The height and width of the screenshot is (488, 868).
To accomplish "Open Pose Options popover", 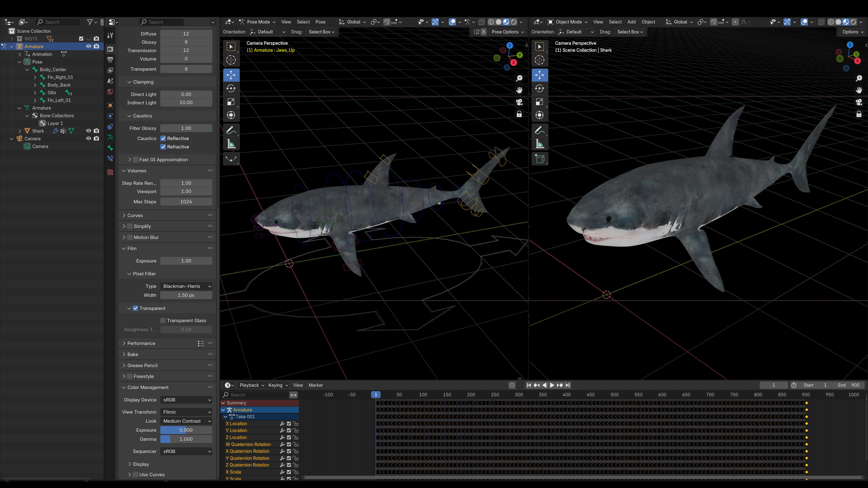I will click(507, 32).
